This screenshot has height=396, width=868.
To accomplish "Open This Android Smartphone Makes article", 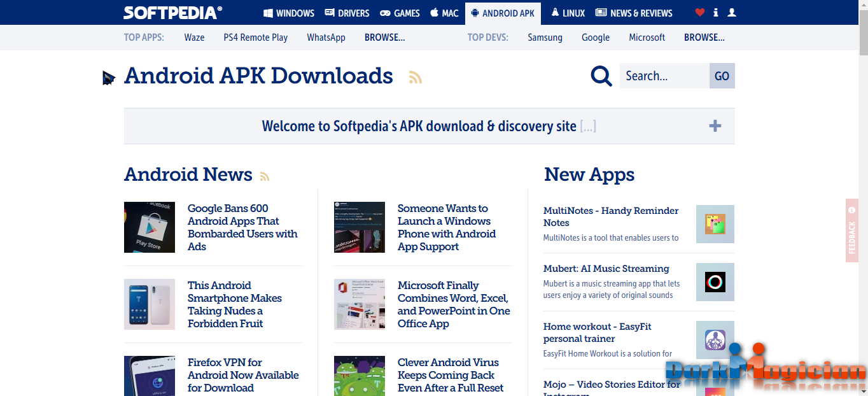I will 235,304.
